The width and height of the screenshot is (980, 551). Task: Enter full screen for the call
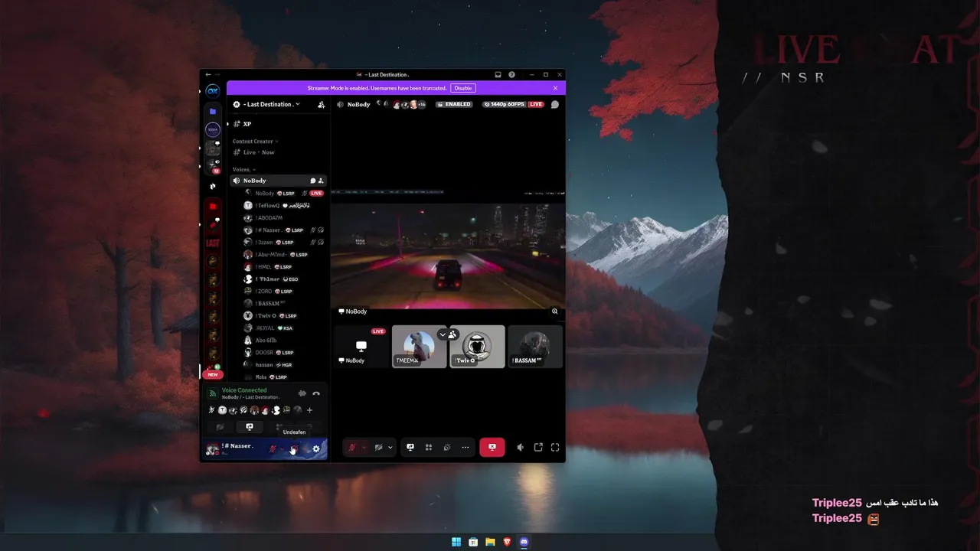point(555,447)
